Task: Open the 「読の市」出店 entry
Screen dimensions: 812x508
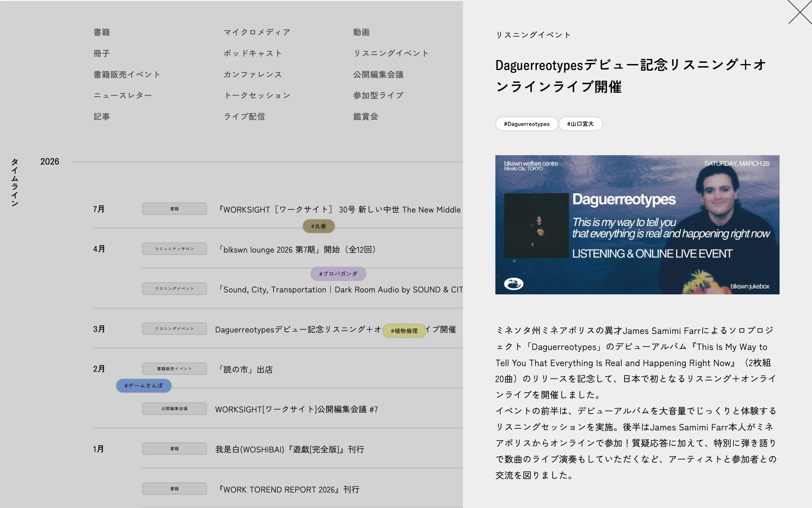Action: pyautogui.click(x=245, y=370)
